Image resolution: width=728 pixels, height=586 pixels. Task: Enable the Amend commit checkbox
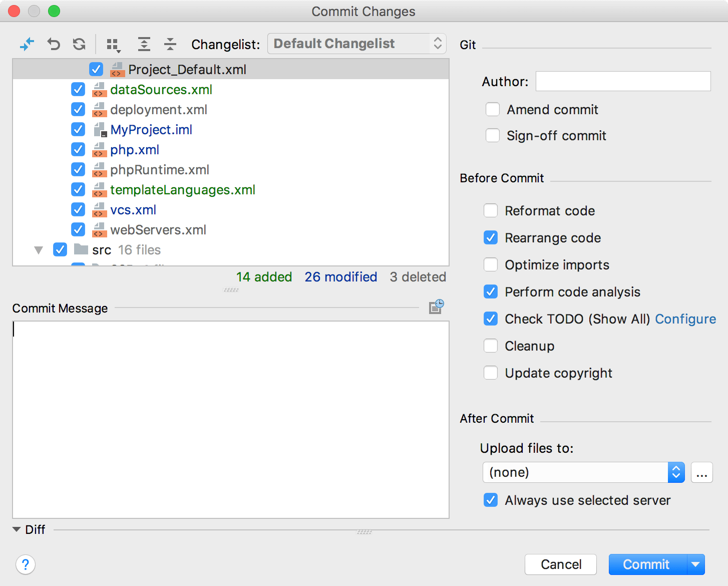coord(493,109)
